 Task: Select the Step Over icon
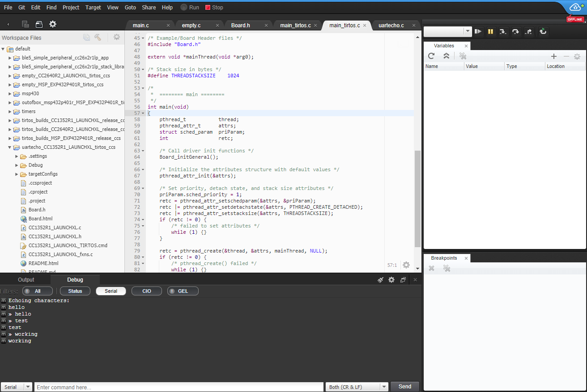pos(515,31)
